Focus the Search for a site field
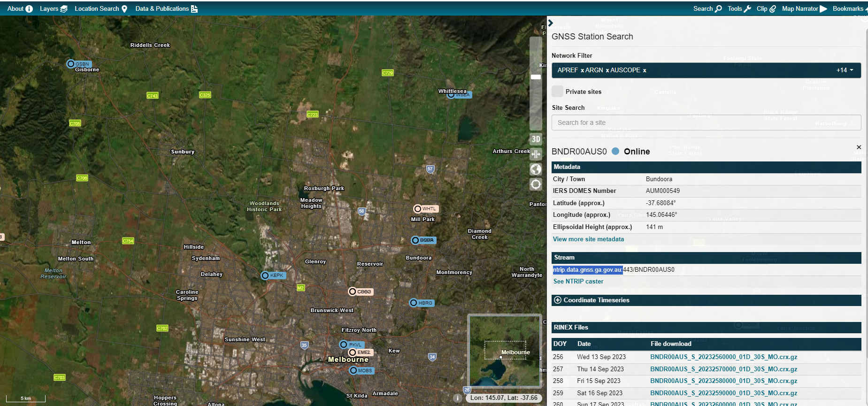868x406 pixels. [706, 123]
